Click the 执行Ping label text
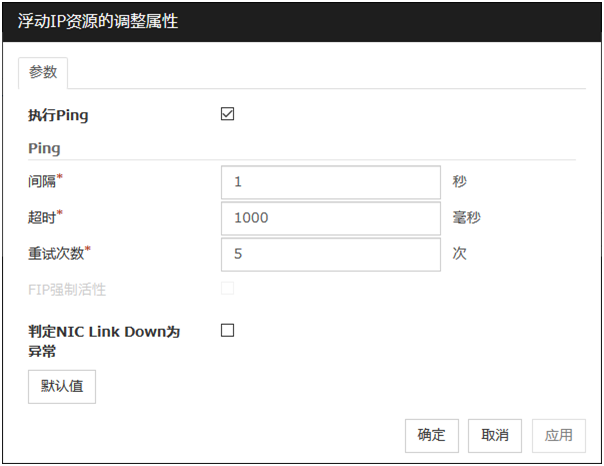The width and height of the screenshot is (604, 466). pyautogui.click(x=58, y=115)
